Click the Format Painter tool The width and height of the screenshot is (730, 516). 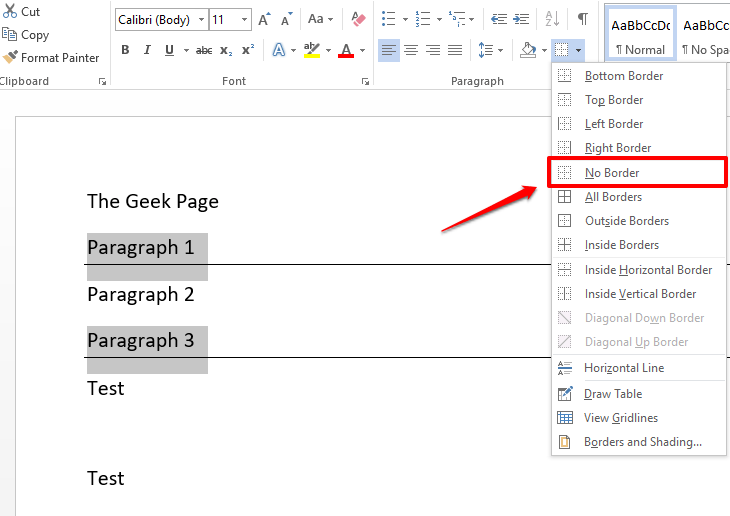(51, 58)
